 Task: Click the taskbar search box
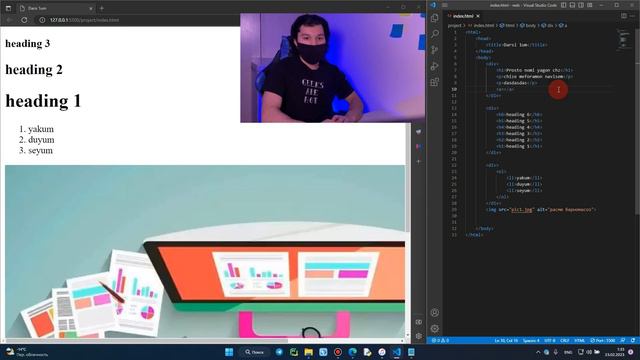tap(255, 352)
